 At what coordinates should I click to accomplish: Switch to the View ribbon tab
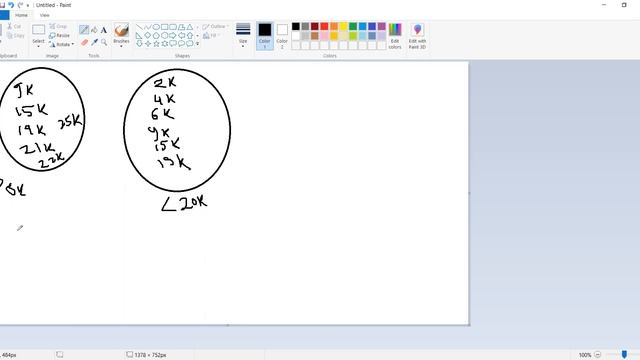[44, 15]
